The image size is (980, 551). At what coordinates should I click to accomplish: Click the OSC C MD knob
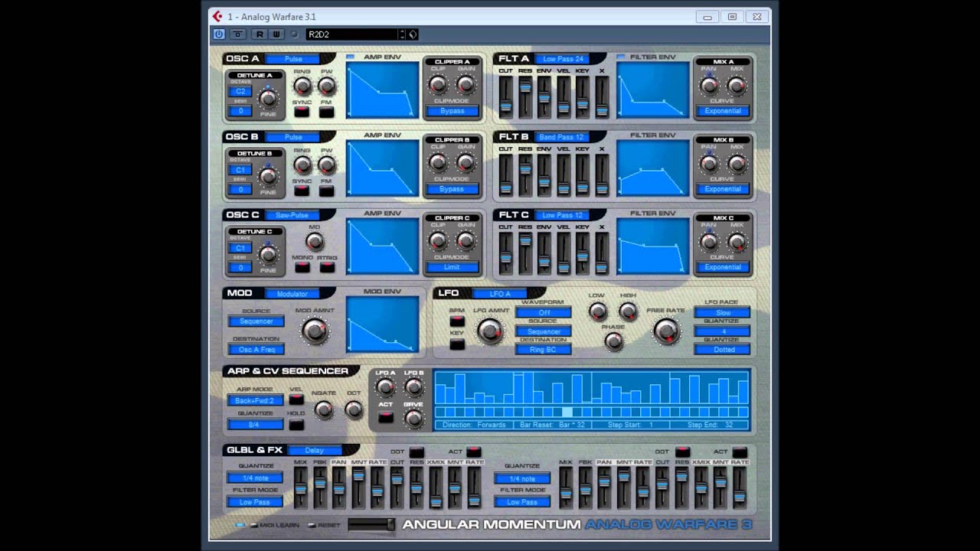[315, 242]
